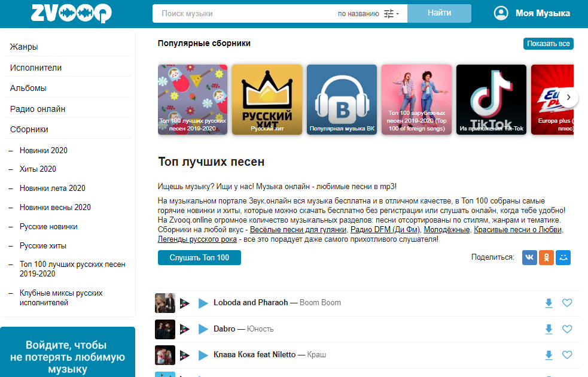
Task: Open Моя Музыка section
Action: tap(543, 13)
